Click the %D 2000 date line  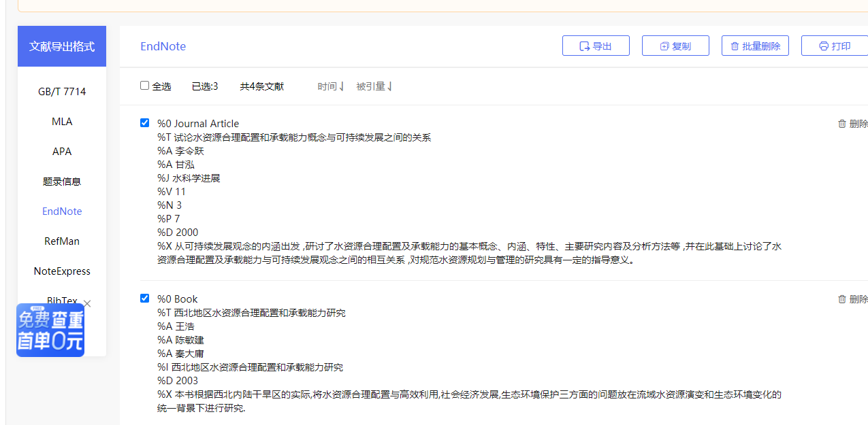coord(178,233)
